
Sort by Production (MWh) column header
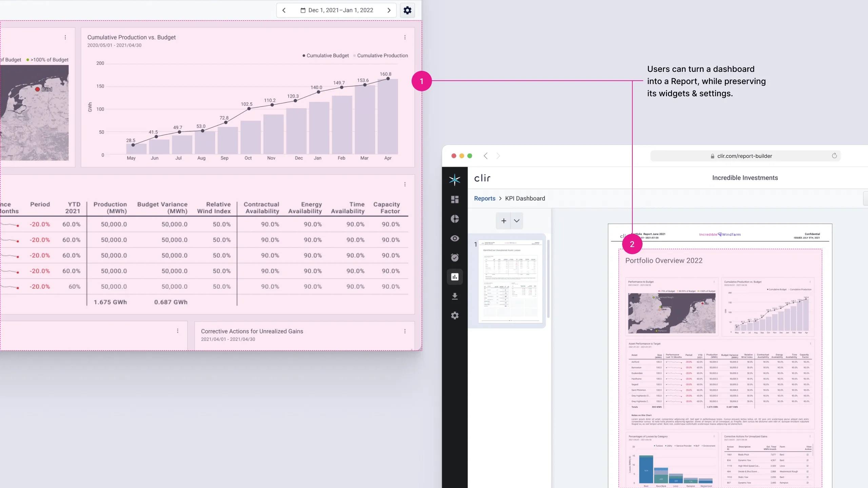tap(110, 207)
